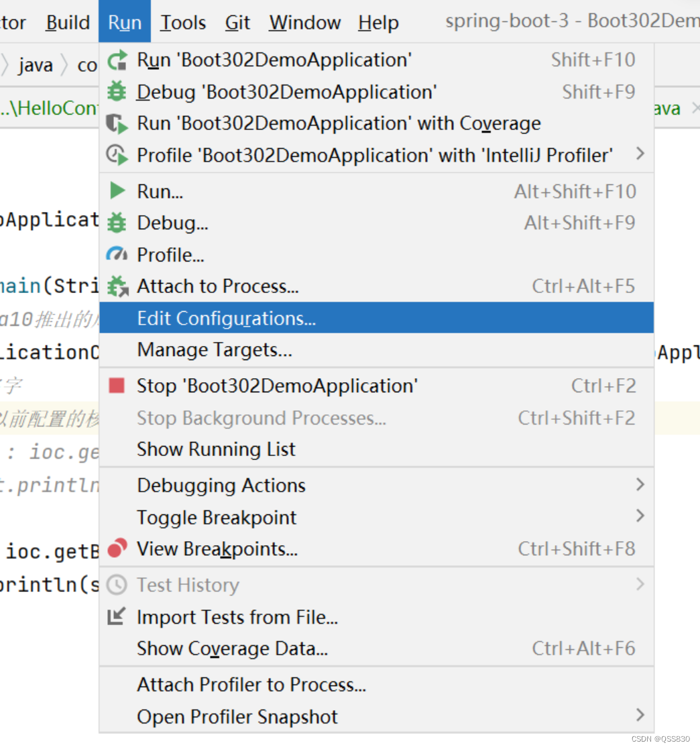Expand the Toggle Breakpoint submenu
The width and height of the screenshot is (700, 749).
(639, 516)
